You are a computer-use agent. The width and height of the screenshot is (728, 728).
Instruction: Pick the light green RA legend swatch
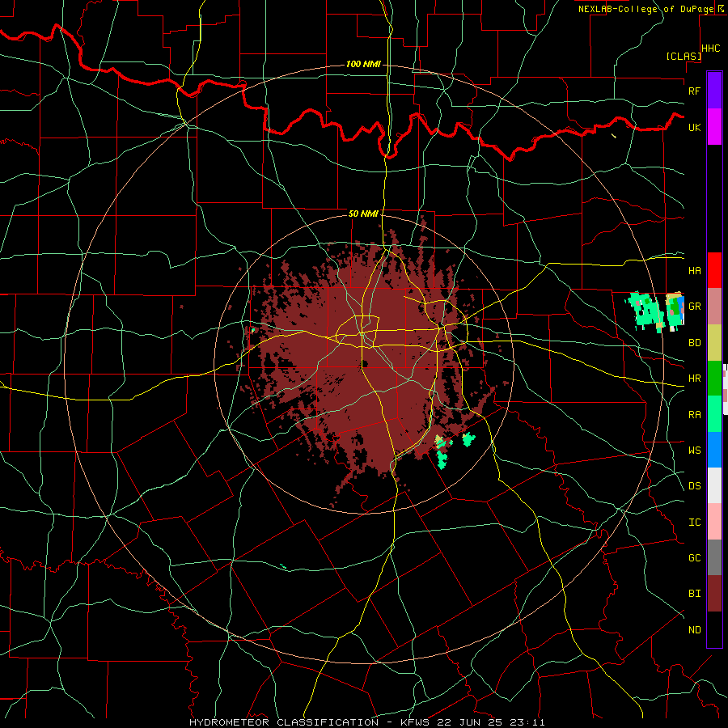click(x=714, y=414)
